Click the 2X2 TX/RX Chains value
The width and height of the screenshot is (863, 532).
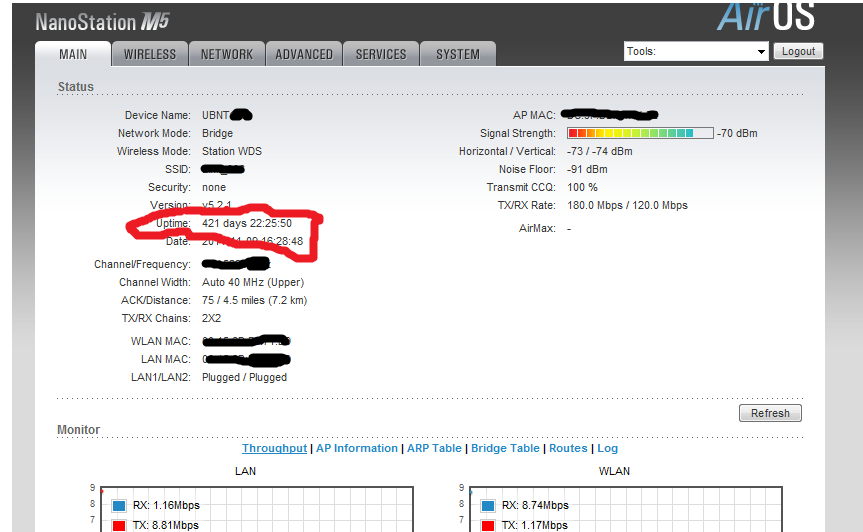[x=211, y=319]
